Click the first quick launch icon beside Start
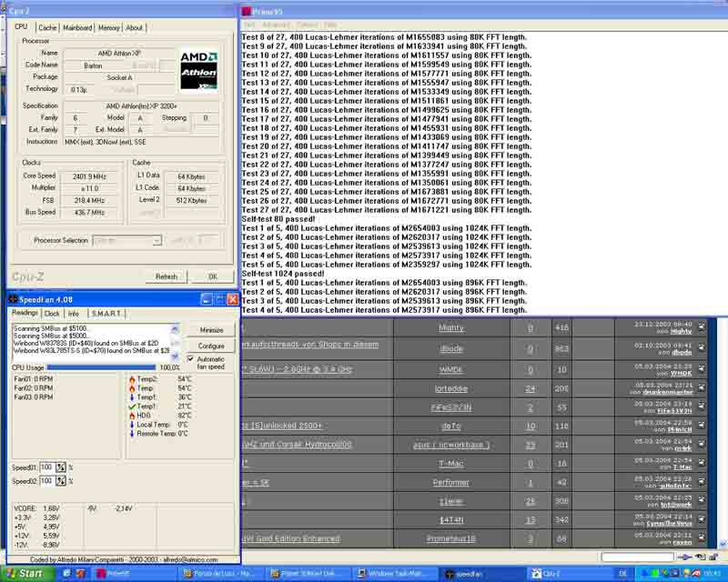The image size is (728, 582). pyautogui.click(x=67, y=574)
